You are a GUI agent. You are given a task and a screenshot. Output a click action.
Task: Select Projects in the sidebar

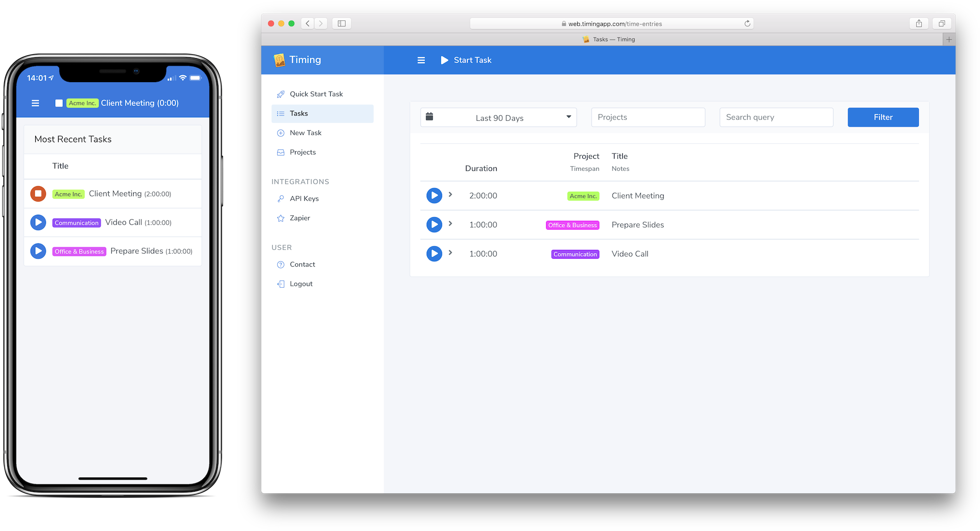[303, 152]
